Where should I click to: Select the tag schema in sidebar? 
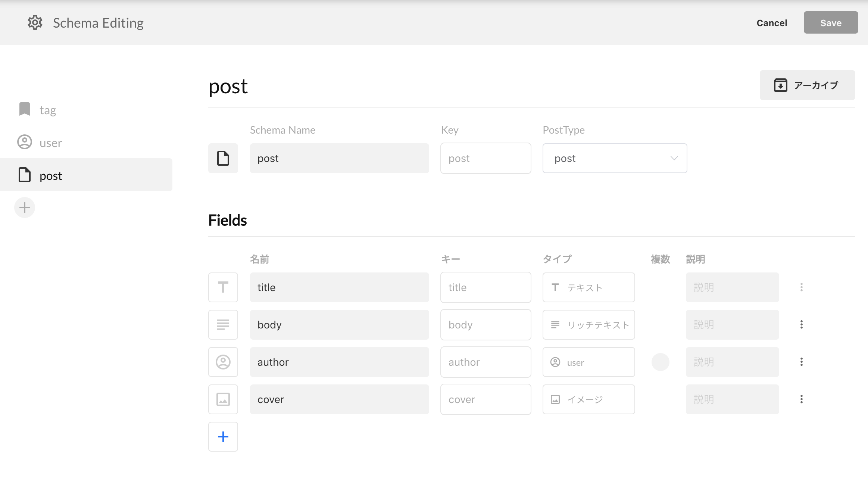(48, 110)
